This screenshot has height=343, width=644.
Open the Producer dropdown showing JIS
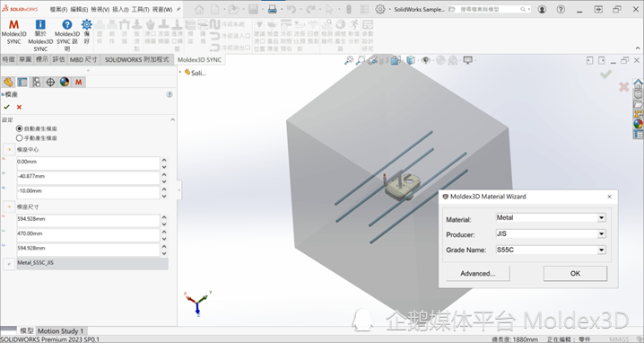[x=551, y=234]
